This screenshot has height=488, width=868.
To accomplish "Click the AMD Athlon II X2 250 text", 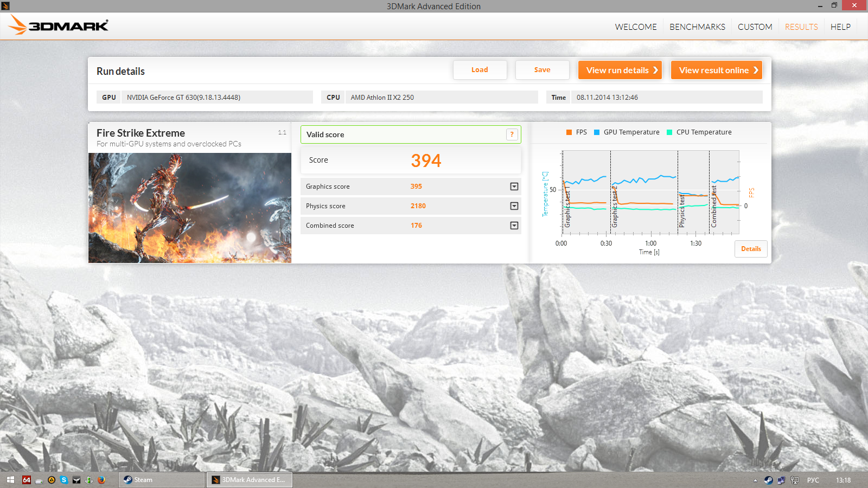I will click(382, 98).
